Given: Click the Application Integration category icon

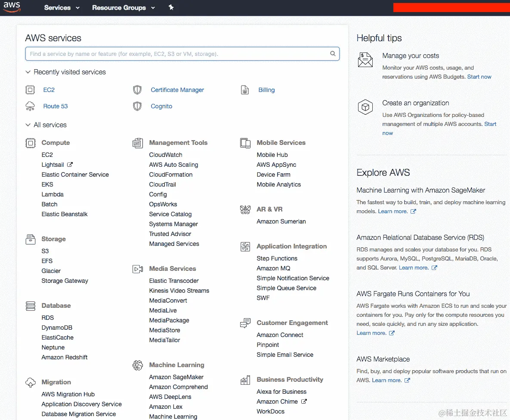Looking at the screenshot, I should coord(245,247).
